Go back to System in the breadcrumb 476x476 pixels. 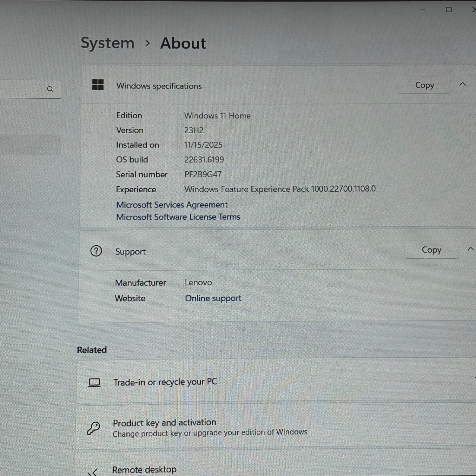point(107,43)
